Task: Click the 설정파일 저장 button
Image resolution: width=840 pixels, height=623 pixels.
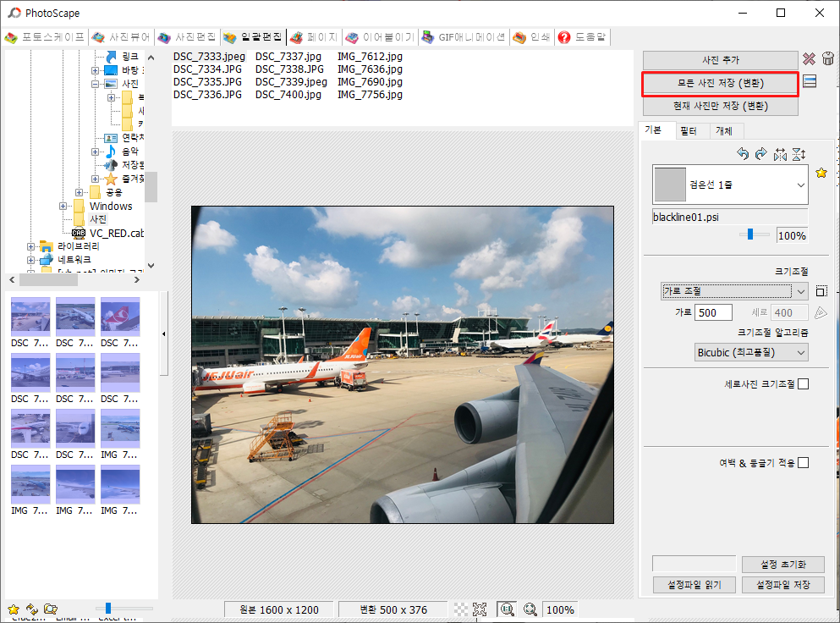Action: [782, 584]
